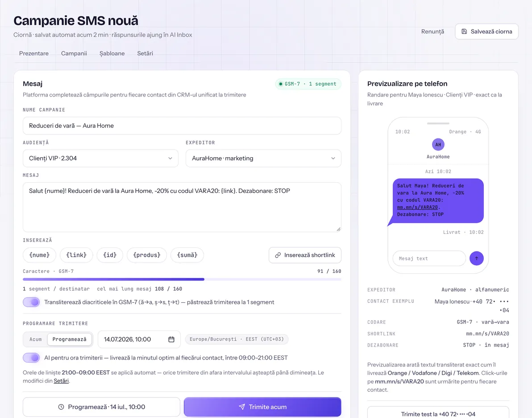Switch to the Campanii tab
Screen dimensions: 532x418
(74, 53)
